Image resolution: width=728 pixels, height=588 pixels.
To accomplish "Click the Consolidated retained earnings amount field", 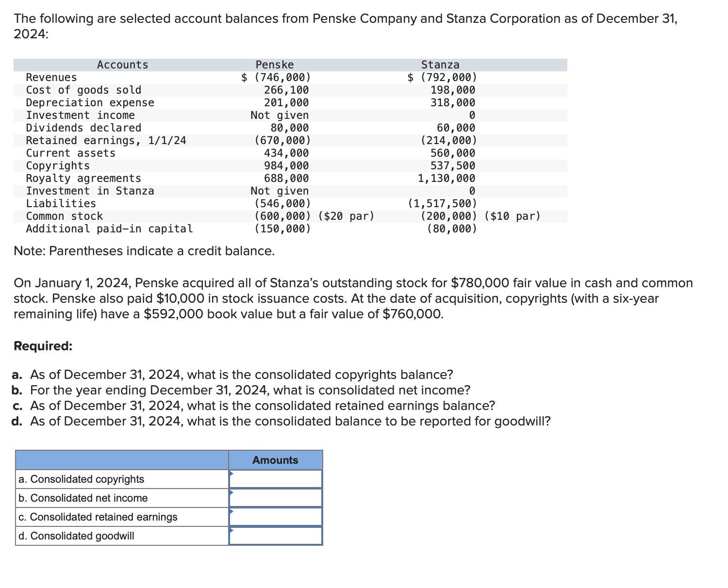I will (x=275, y=517).
